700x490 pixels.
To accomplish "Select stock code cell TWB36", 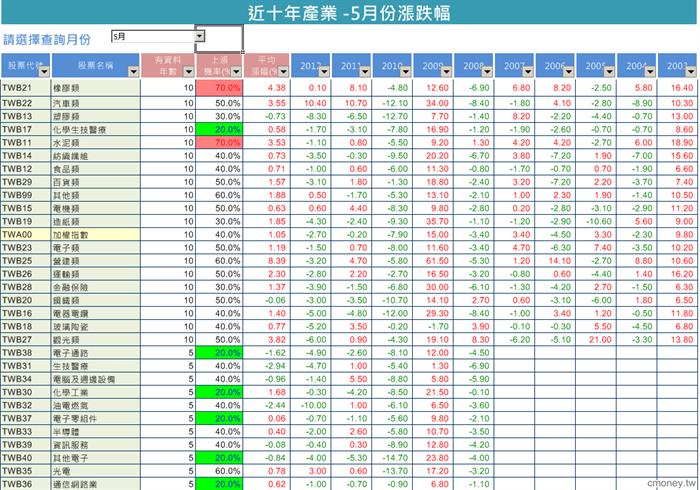I will [x=26, y=484].
